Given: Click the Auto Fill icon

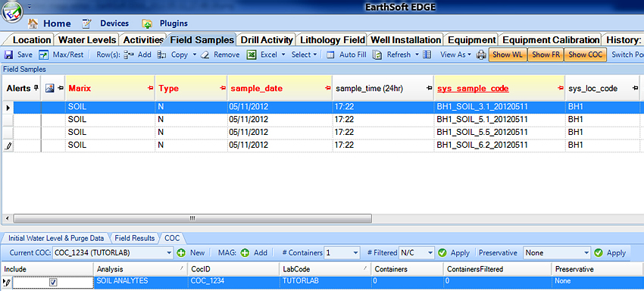Looking at the screenshot, I should point(330,55).
